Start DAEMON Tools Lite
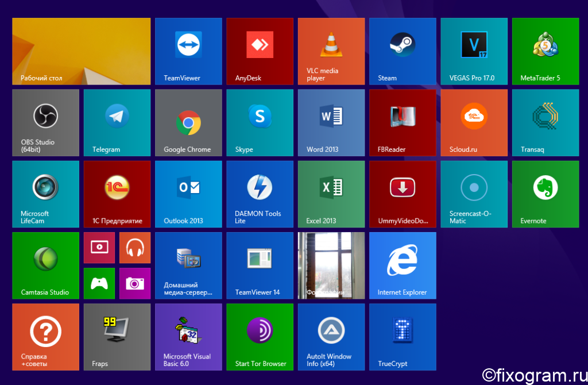Screen dimensions: 588x385 click(260, 194)
